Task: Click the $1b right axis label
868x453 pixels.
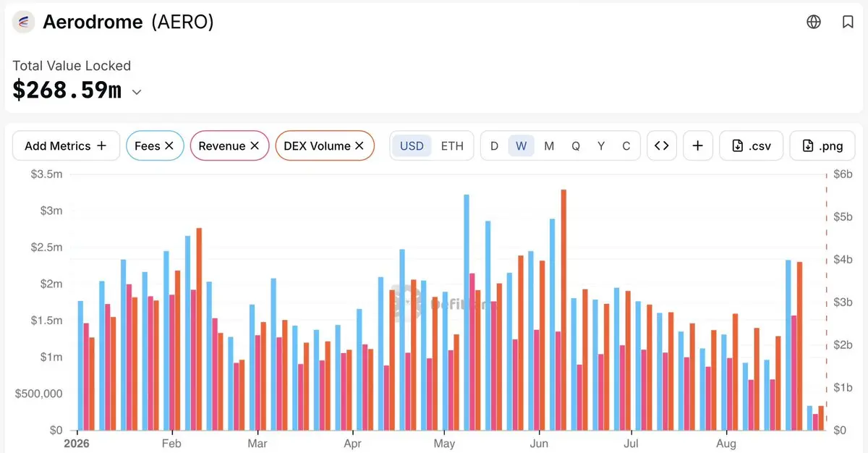Action: [x=843, y=388]
